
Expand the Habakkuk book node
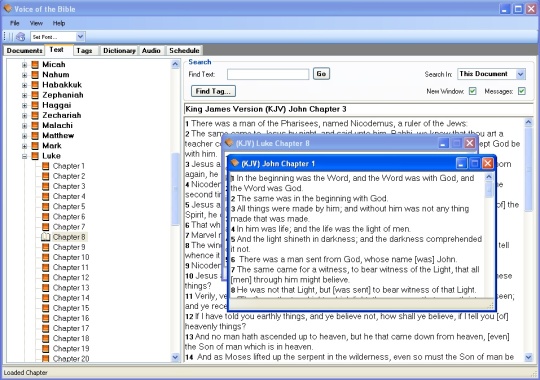(24, 85)
